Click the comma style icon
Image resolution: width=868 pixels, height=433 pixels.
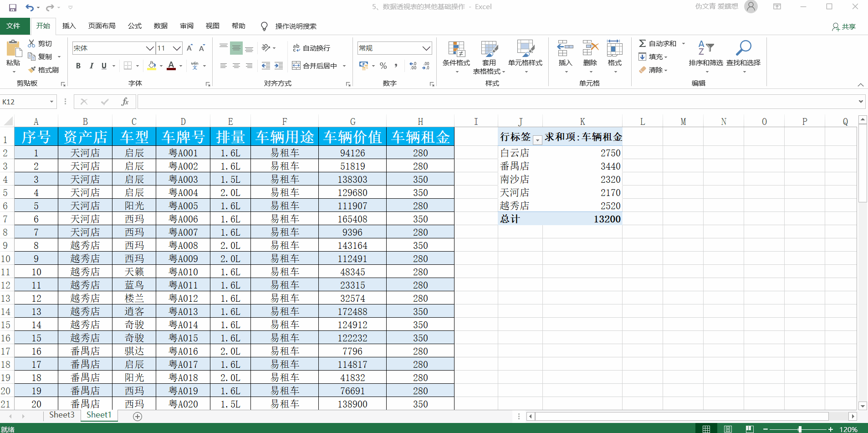coord(396,66)
